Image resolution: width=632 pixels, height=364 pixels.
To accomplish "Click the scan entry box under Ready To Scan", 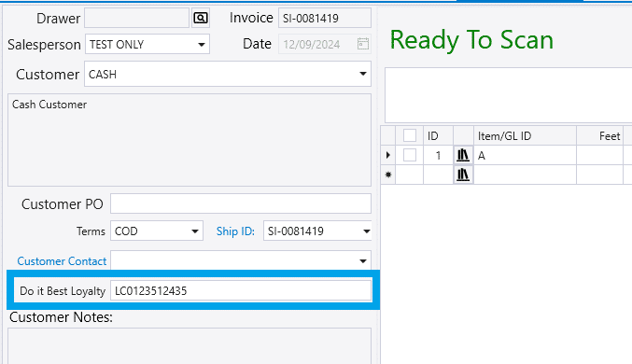I will click(508, 95).
